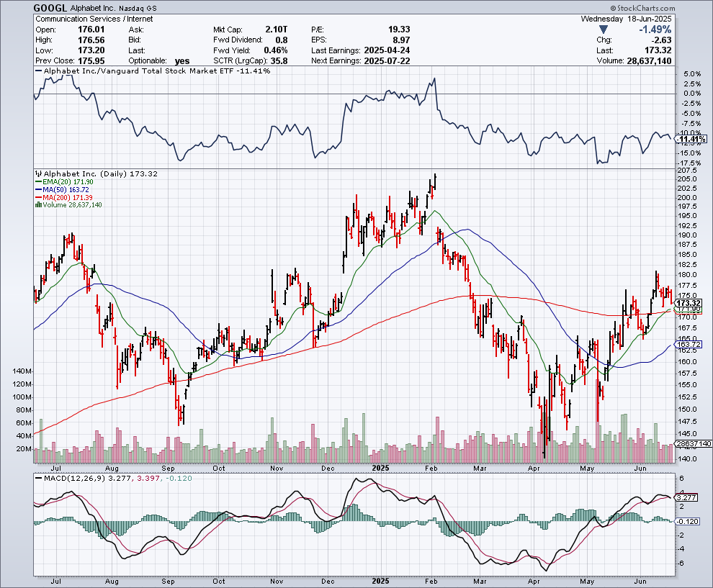Click the volume bars legend icon

point(39,205)
